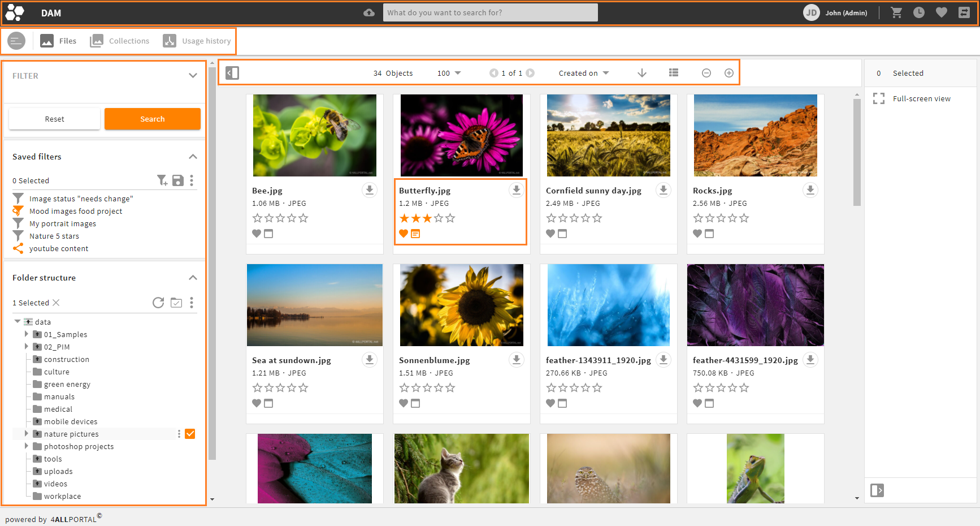The width and height of the screenshot is (980, 526).
Task: Open favorites heart in header
Action: [x=942, y=12]
